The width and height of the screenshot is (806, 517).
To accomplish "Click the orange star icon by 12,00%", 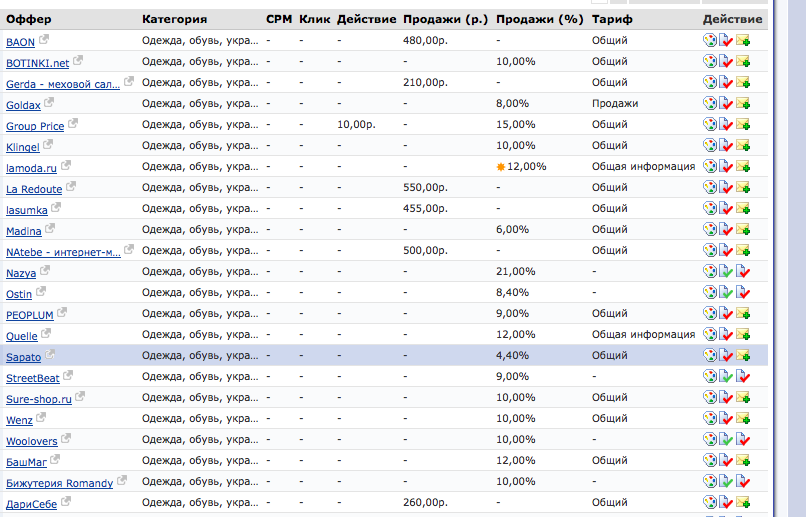I will 501,167.
